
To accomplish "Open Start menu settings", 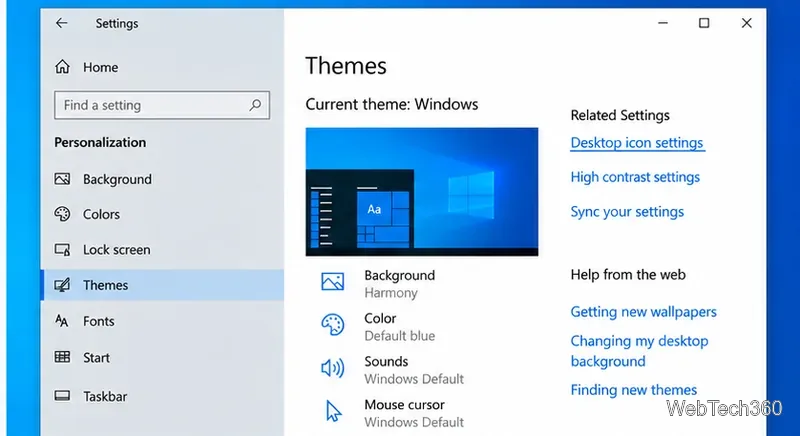I will [162, 357].
